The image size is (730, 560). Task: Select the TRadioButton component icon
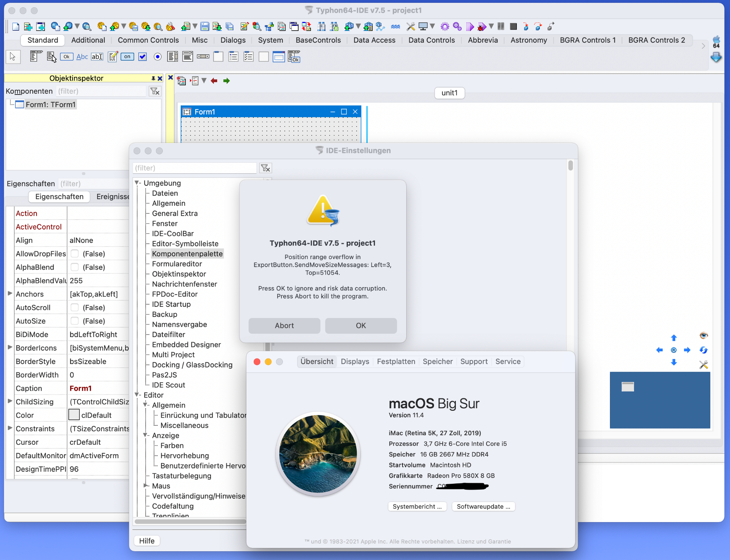158,57
